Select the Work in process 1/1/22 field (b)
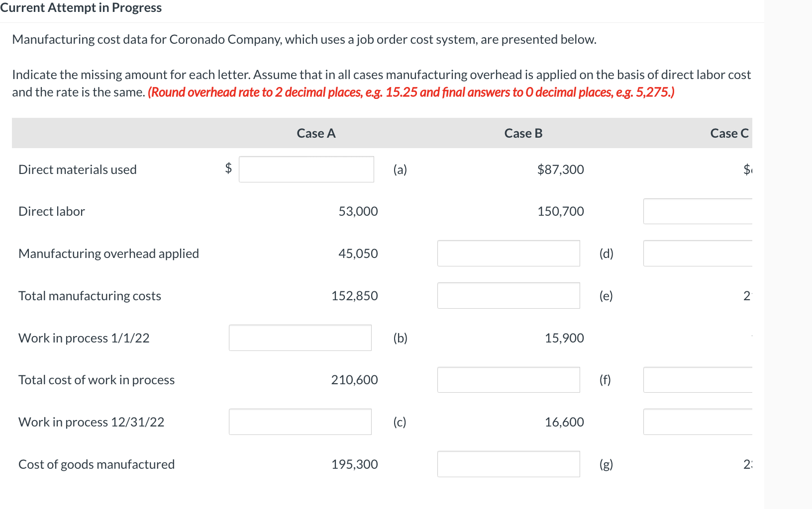Viewport: 812px width, 509px height. tap(300, 338)
